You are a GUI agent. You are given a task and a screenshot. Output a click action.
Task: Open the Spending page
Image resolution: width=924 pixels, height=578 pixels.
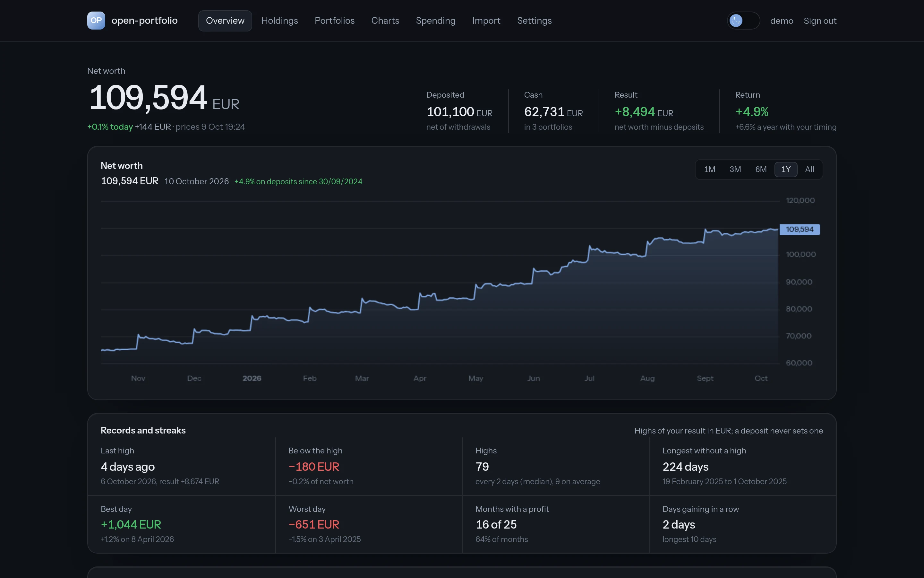click(436, 21)
